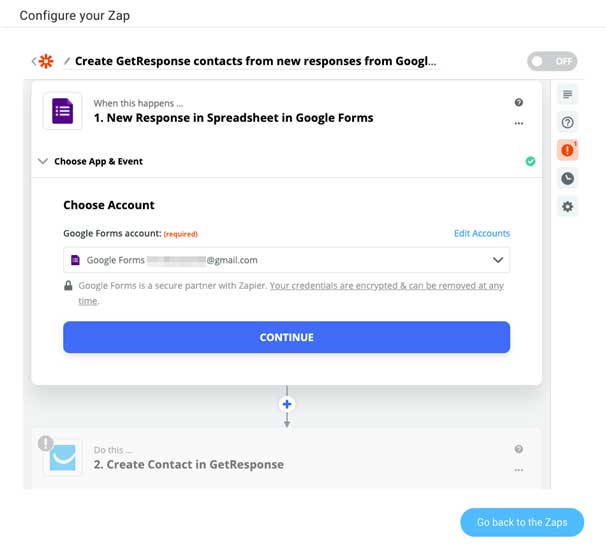Screen dimensions: 606x547
Task: Open the help question mark icon in sidebar
Action: coord(567,123)
